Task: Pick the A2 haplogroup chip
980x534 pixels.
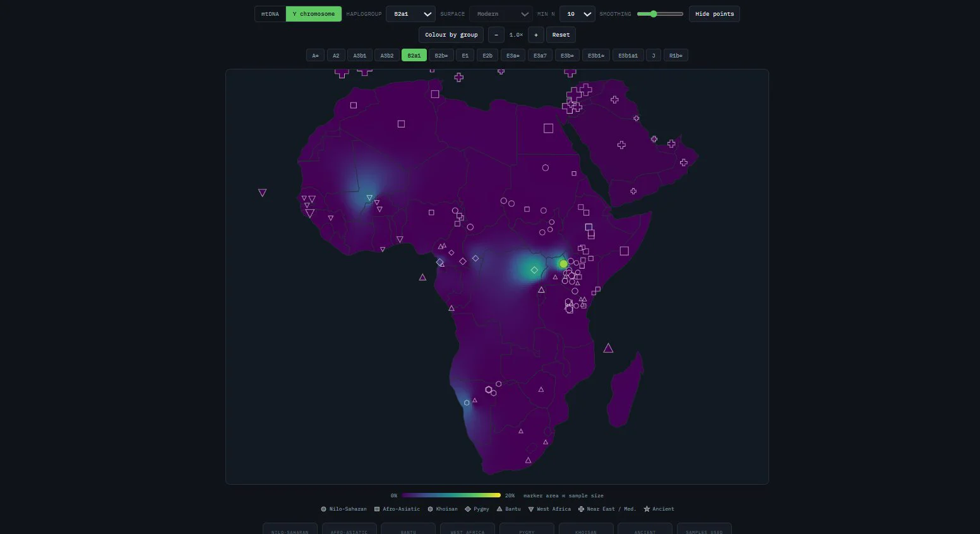Action: pyautogui.click(x=336, y=56)
